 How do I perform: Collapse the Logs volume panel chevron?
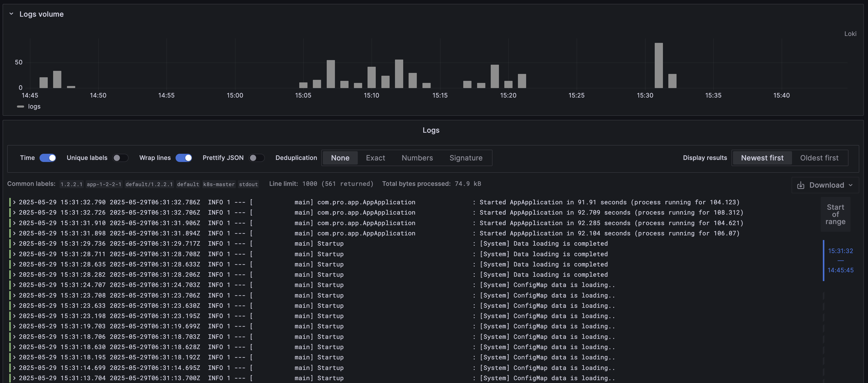point(11,14)
